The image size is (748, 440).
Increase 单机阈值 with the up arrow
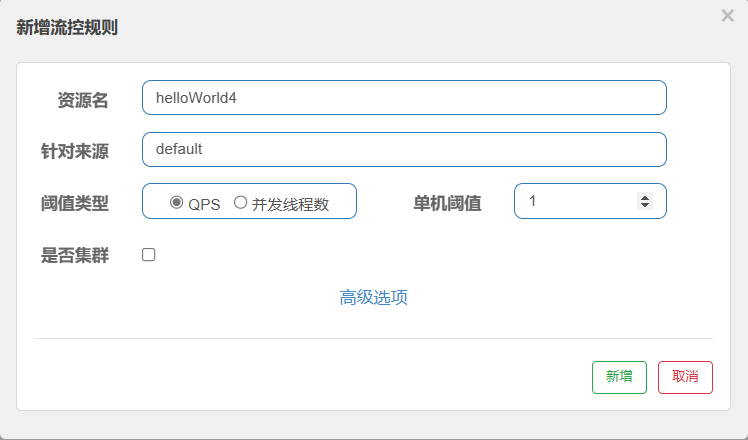click(645, 198)
